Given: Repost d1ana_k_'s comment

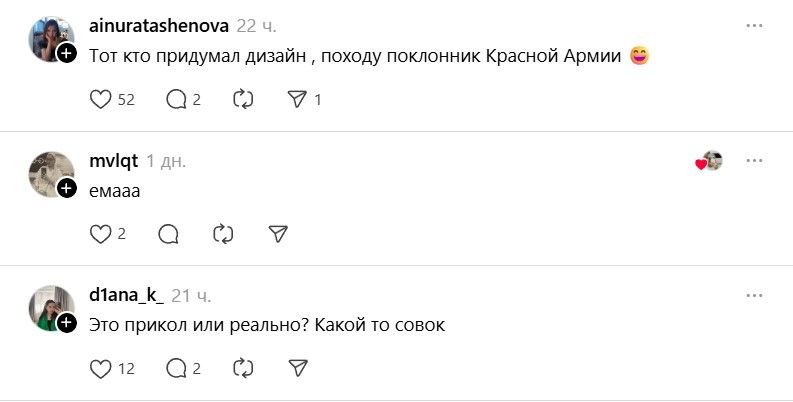Looking at the screenshot, I should coord(243,368).
